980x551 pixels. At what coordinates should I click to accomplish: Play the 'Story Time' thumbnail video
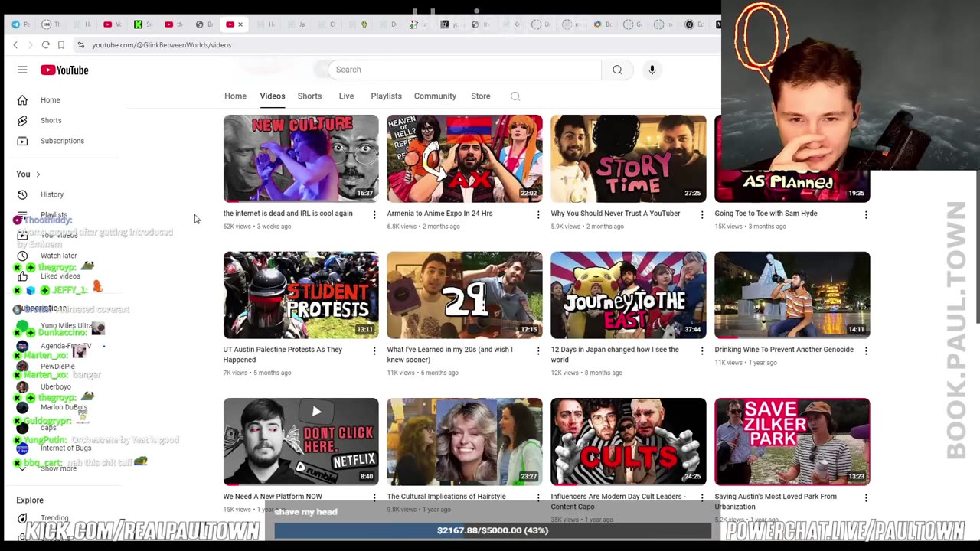pos(629,158)
